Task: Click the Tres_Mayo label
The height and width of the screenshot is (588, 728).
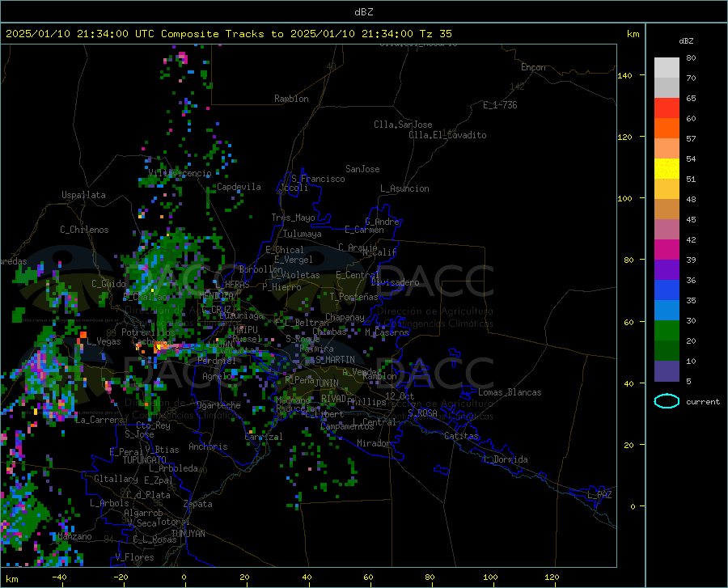Action: (x=293, y=218)
